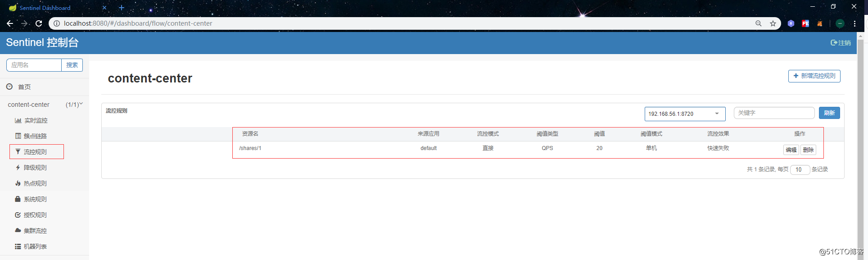This screenshot has height=260, width=868.
Task: Close the Sentinel Dashboard tab
Action: click(104, 8)
